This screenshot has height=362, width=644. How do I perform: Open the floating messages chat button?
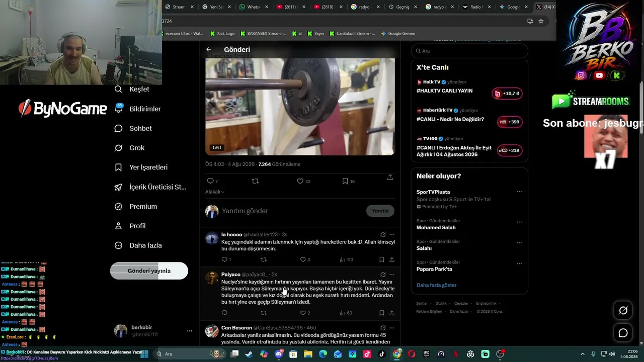click(x=623, y=333)
